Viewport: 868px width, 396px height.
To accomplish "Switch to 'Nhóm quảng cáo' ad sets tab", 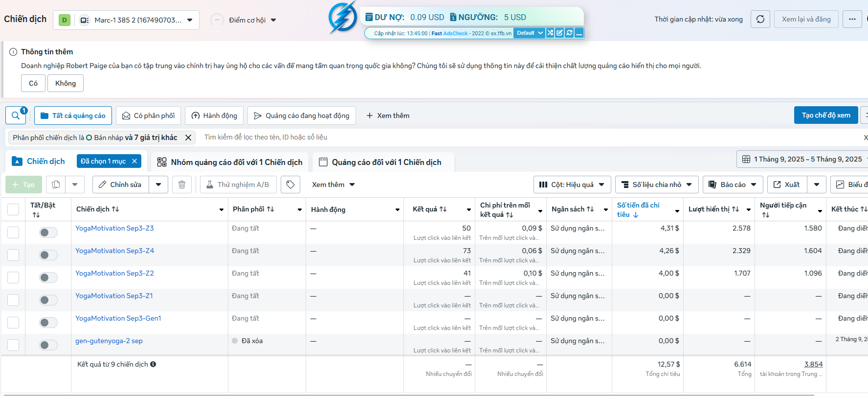I will coord(230,162).
